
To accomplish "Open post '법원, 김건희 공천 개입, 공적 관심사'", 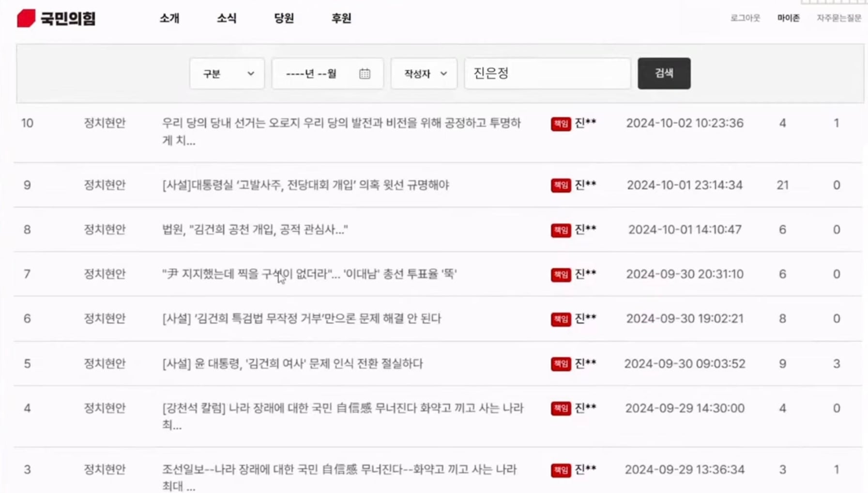I will click(x=255, y=229).
